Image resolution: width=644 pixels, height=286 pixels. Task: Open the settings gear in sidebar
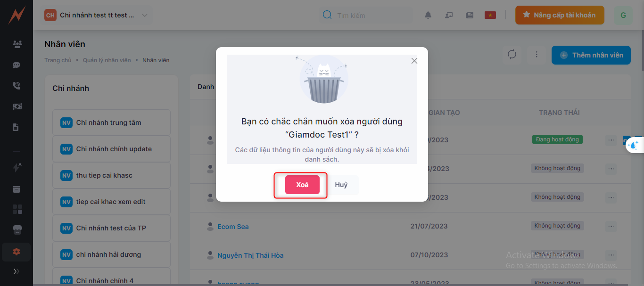pos(17,252)
